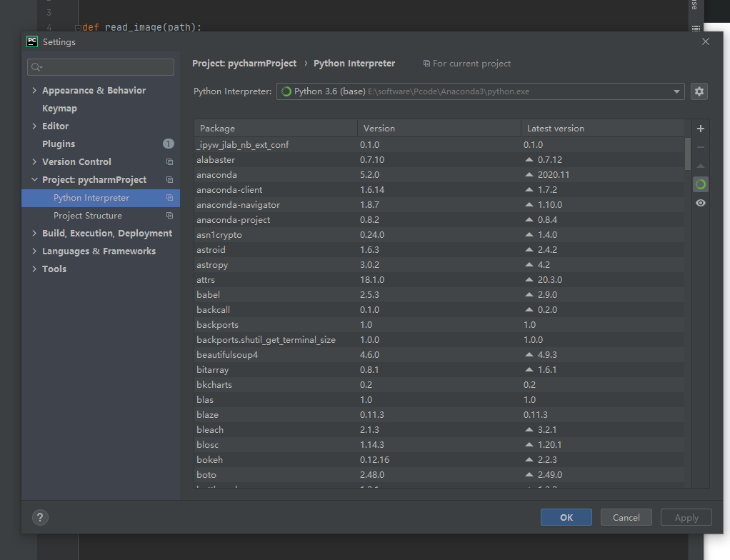This screenshot has width=730, height=560.
Task: Select the beautifulsoup4 package row
Action: click(x=439, y=355)
